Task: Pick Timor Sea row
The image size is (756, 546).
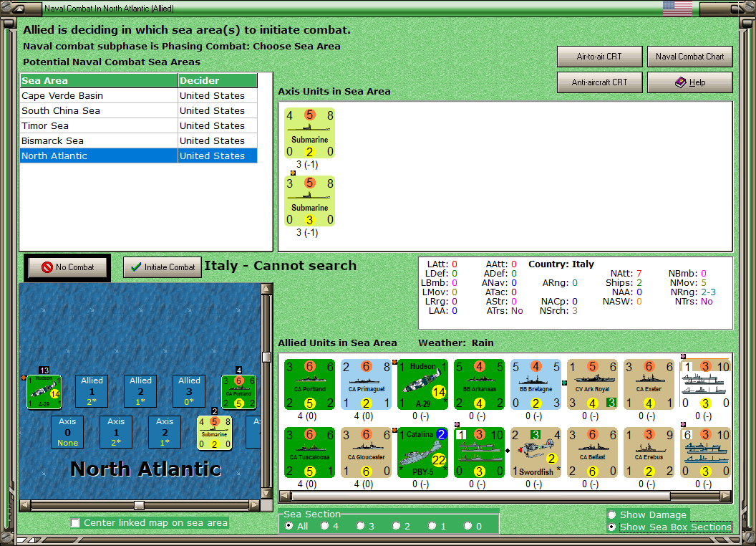Action: click(x=138, y=125)
